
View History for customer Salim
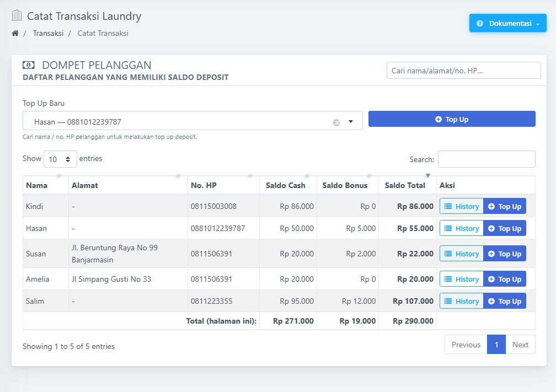point(461,301)
